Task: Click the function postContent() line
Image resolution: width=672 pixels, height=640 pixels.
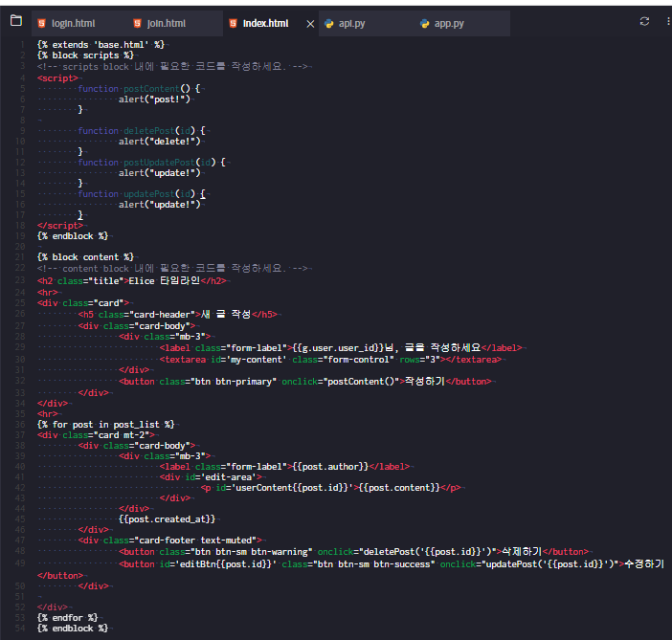Action: point(139,89)
